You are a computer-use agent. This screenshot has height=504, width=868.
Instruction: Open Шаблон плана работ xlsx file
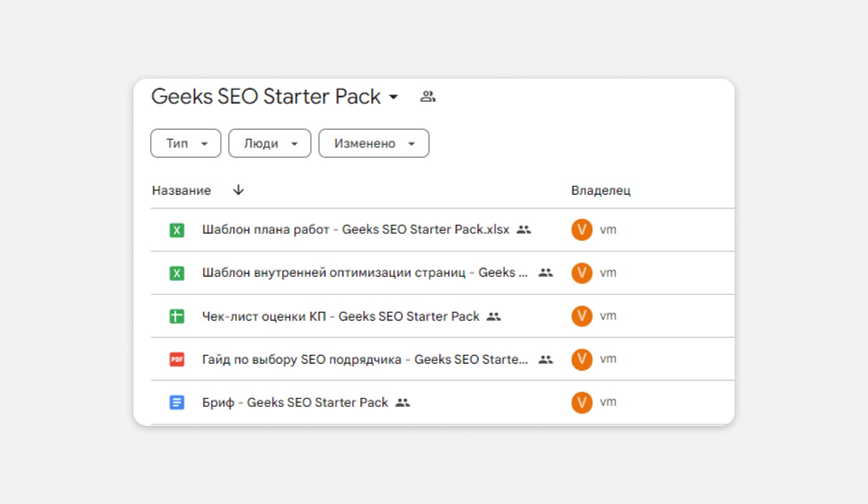pyautogui.click(x=355, y=229)
